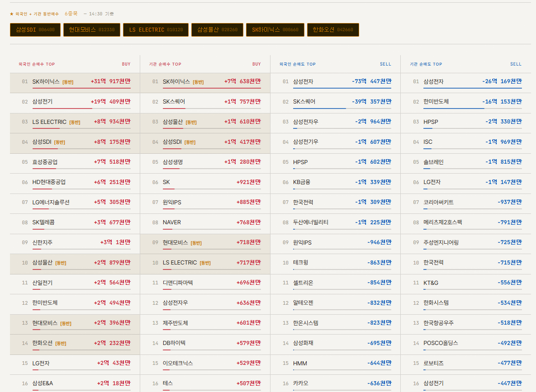Click SK스퀘어 row with +1억 757천만
The width and height of the screenshot is (536, 392).
pos(205,103)
